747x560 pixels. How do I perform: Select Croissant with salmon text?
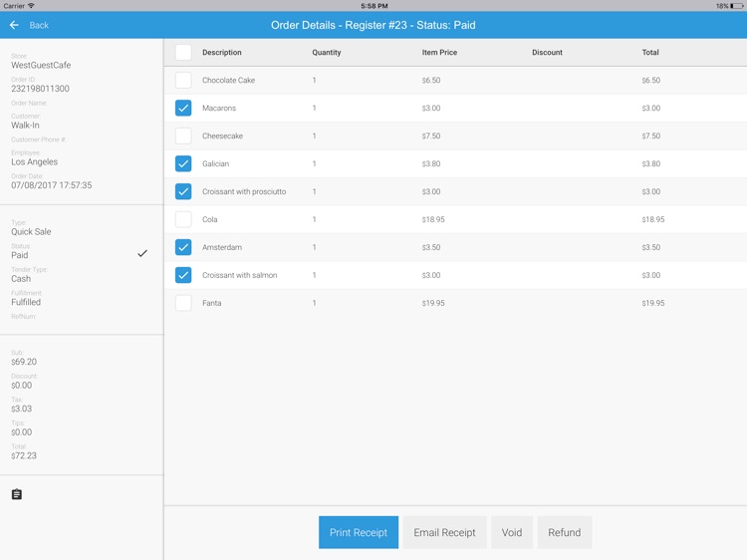click(240, 275)
